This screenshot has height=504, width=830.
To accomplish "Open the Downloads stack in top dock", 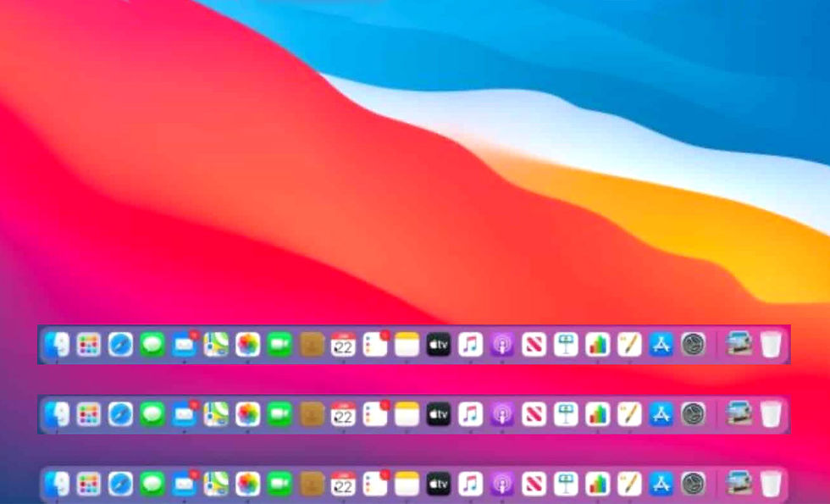I will (x=739, y=345).
